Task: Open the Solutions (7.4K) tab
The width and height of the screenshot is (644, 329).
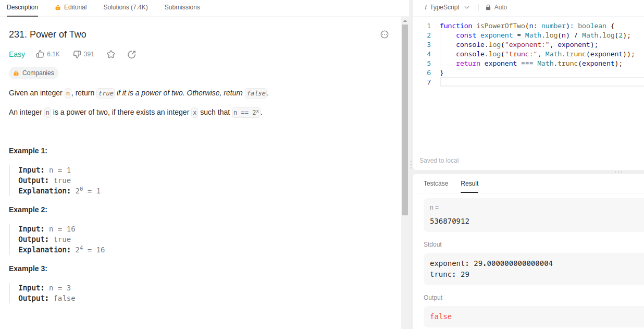Action: [126, 7]
